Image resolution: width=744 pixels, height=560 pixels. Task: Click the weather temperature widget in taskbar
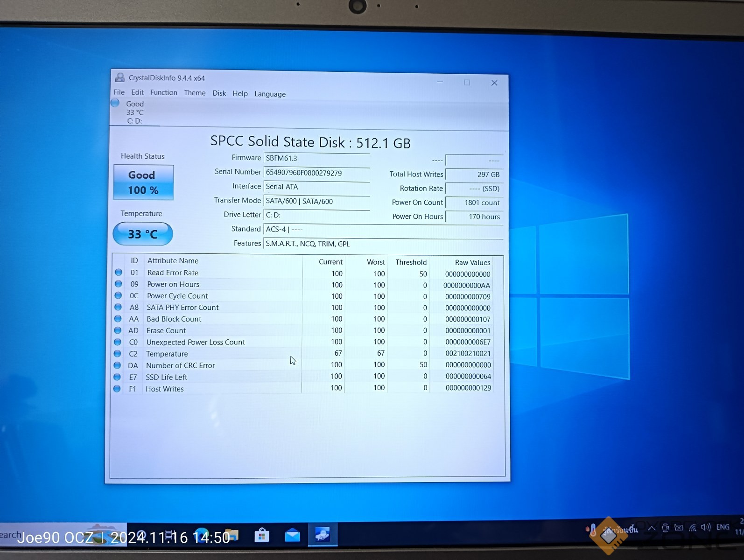(612, 530)
